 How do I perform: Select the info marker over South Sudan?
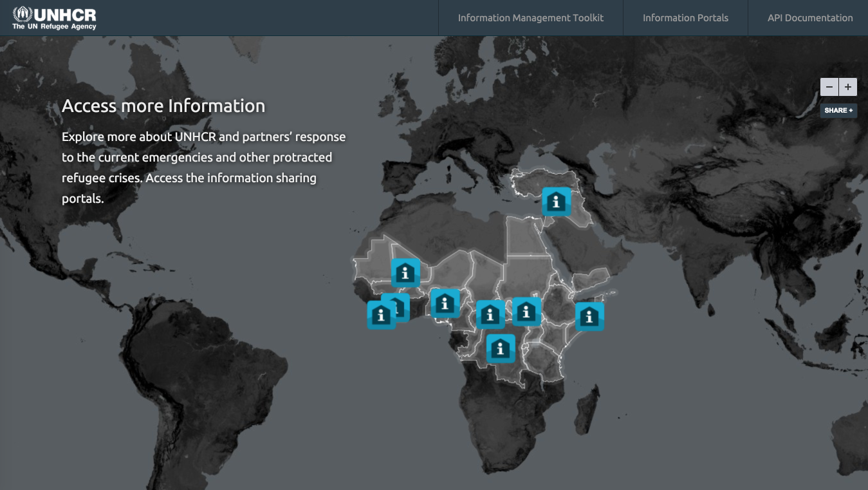pyautogui.click(x=526, y=312)
